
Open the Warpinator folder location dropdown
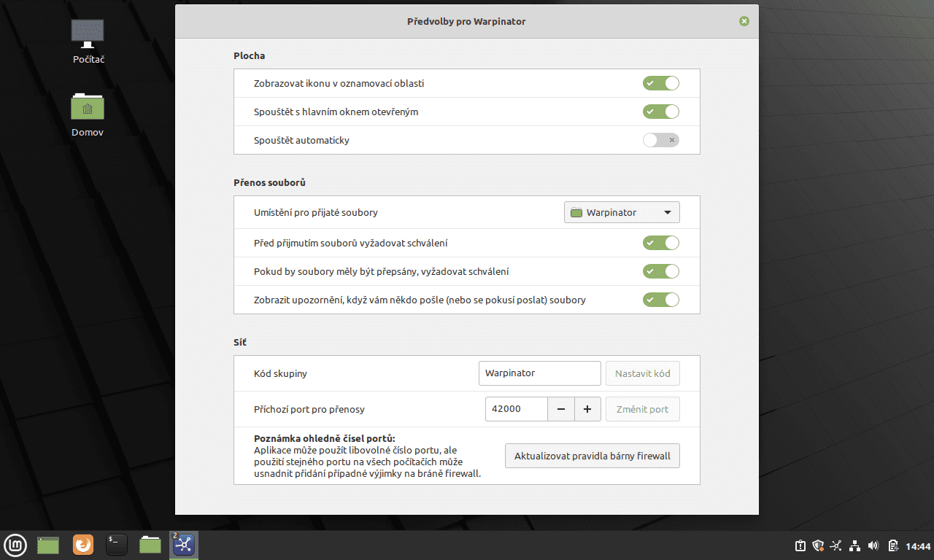point(622,212)
